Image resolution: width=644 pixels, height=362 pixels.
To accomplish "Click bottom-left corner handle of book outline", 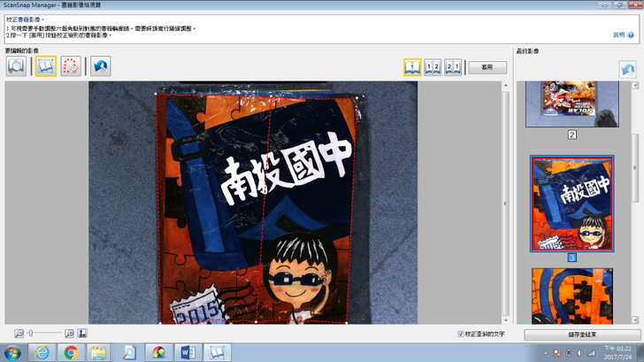I will (x=160, y=323).
